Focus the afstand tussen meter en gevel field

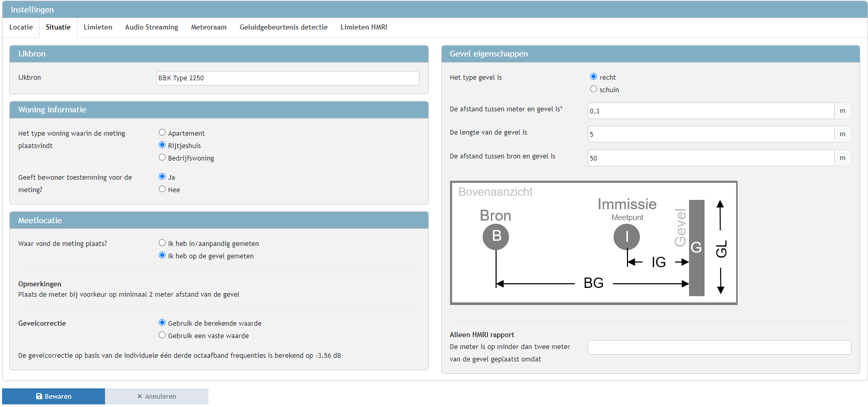click(x=711, y=111)
